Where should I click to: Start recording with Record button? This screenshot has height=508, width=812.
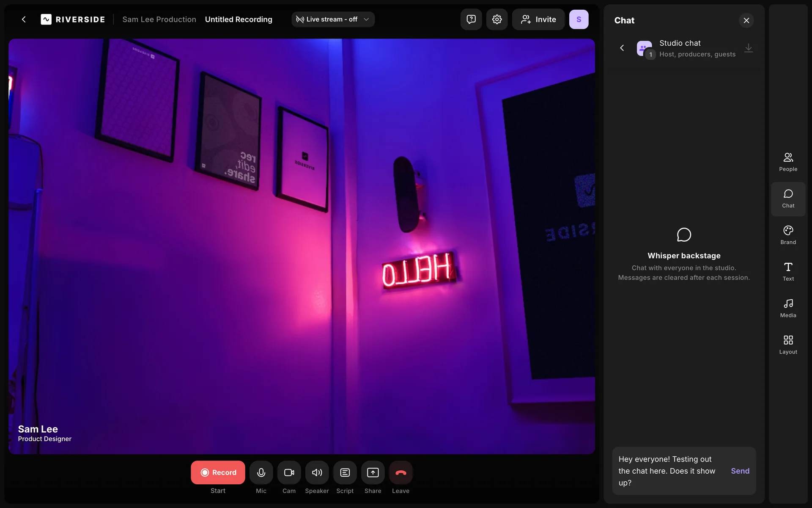click(218, 472)
